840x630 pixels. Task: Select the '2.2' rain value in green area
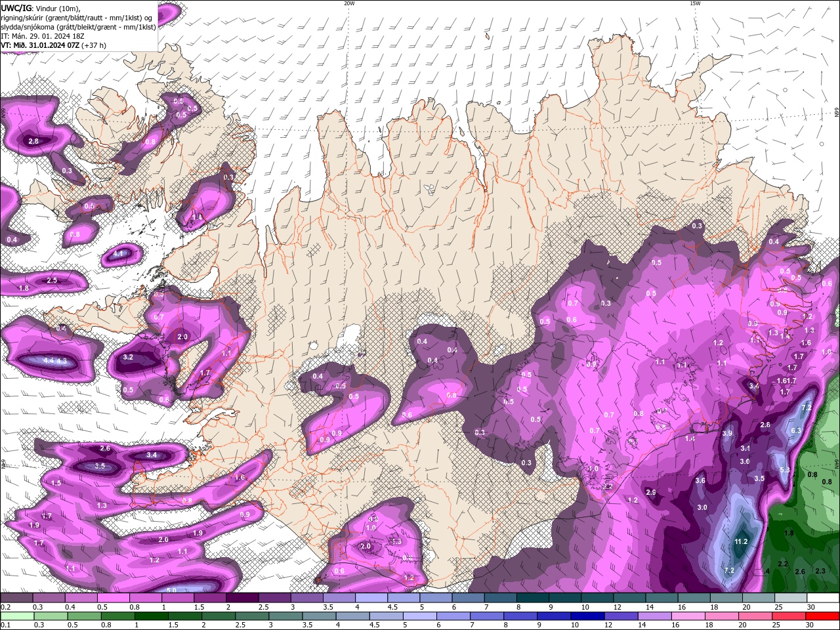(783, 564)
